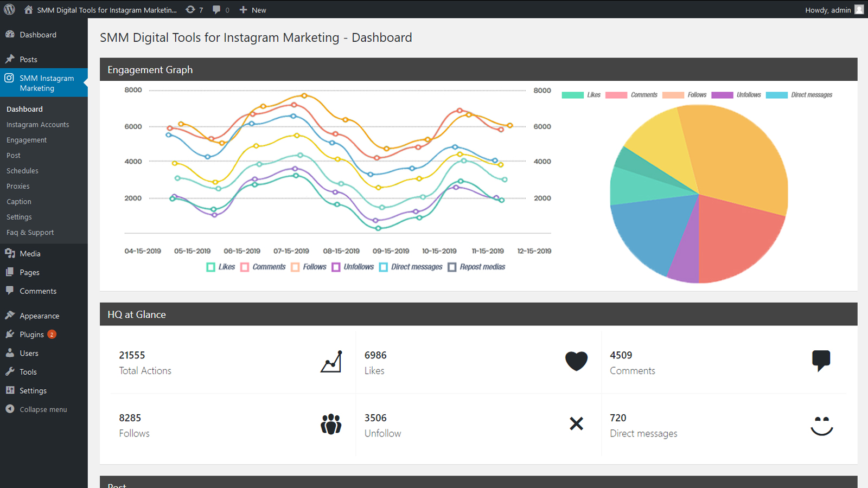The width and height of the screenshot is (868, 488).
Task: Click the 720 direct messages value
Action: click(618, 418)
